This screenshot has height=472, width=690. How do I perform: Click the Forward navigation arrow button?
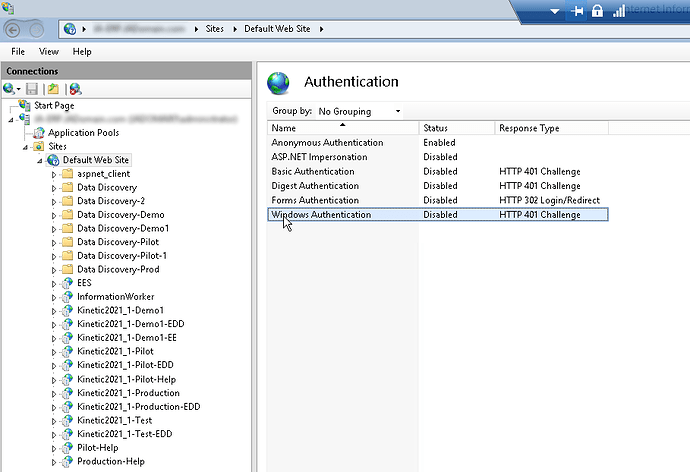pyautogui.click(x=36, y=29)
